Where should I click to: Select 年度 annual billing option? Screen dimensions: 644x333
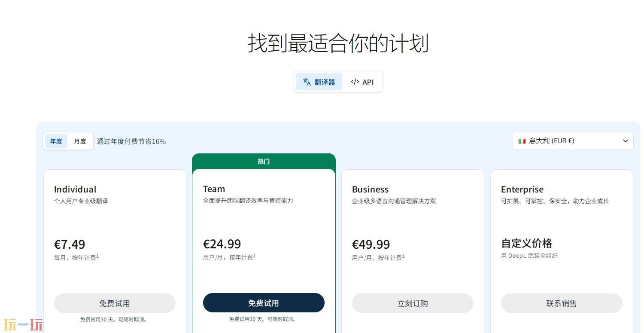point(55,141)
